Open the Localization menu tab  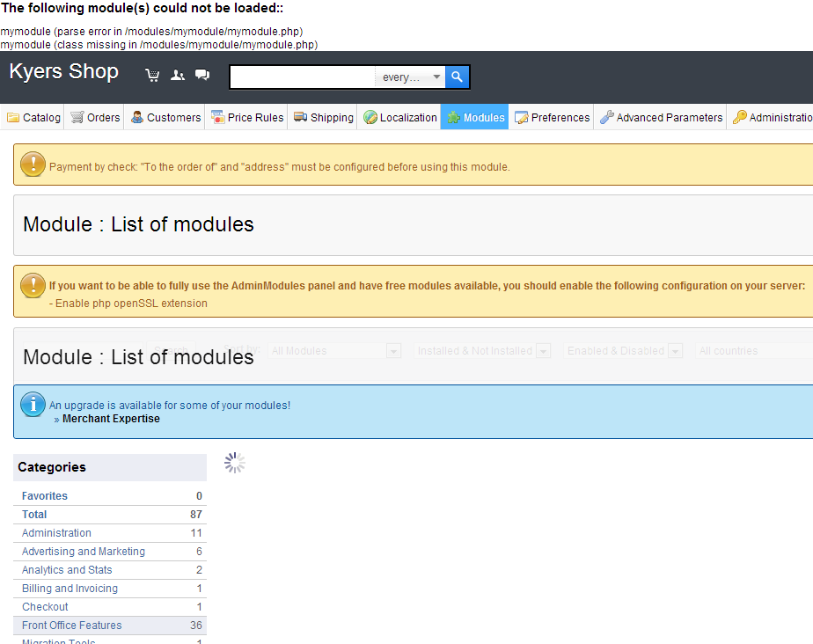399,117
